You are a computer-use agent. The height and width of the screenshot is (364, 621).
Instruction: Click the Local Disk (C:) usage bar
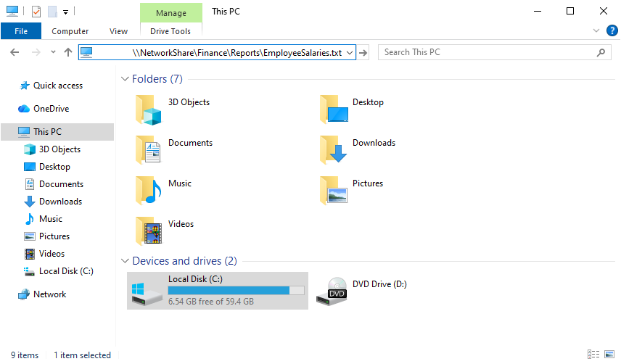[236, 291]
